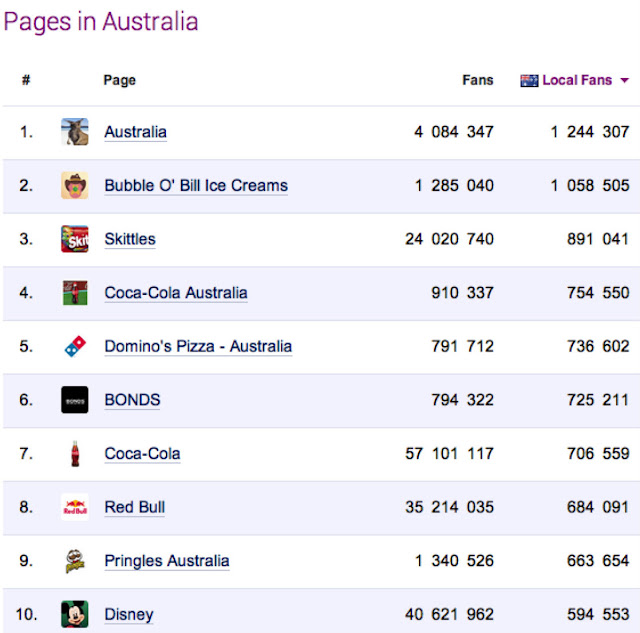
Task: Click the Skittles logo icon
Action: [74, 239]
